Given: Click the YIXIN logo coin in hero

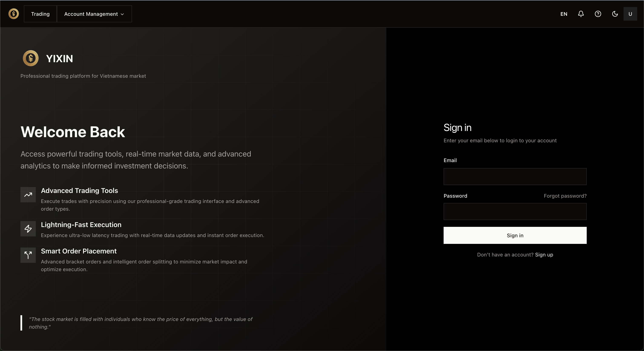Looking at the screenshot, I should (x=30, y=58).
